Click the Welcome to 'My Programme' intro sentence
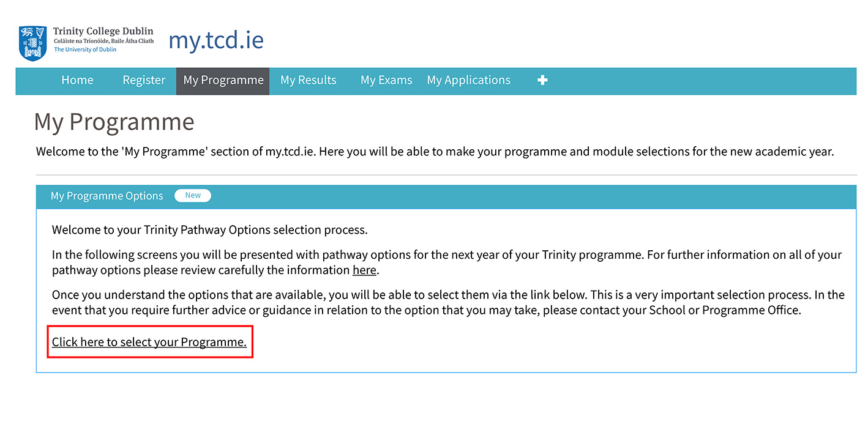Viewport: 868px width, 427px height. tap(435, 151)
